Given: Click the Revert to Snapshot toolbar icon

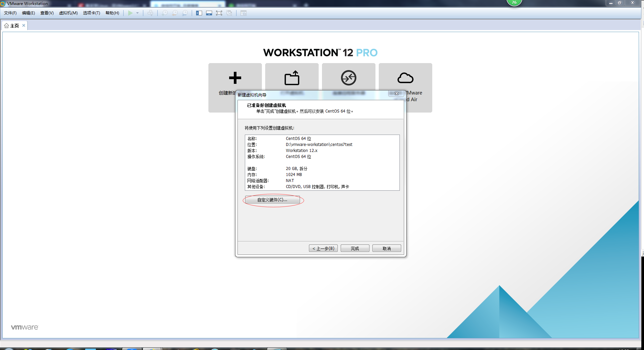Looking at the screenshot, I should click(175, 13).
